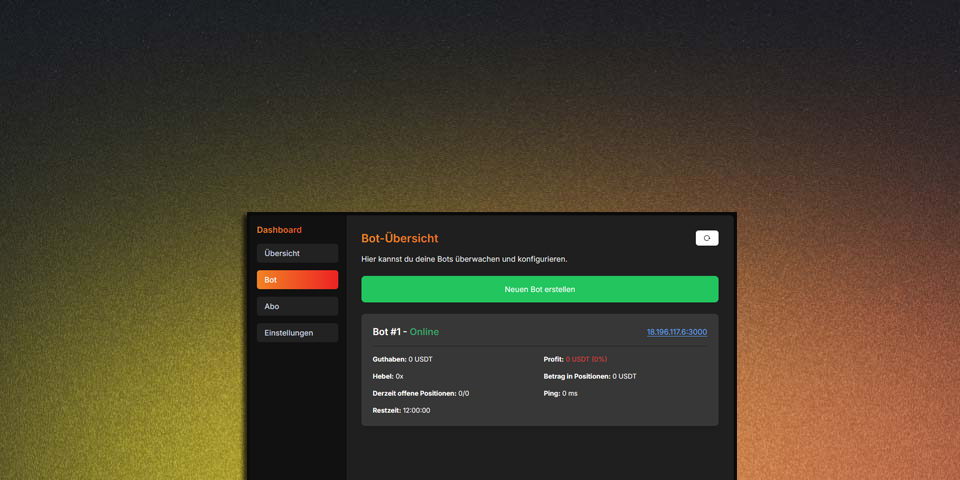This screenshot has height=480, width=960.
Task: Select the Bot #1 card title
Action: (386, 332)
